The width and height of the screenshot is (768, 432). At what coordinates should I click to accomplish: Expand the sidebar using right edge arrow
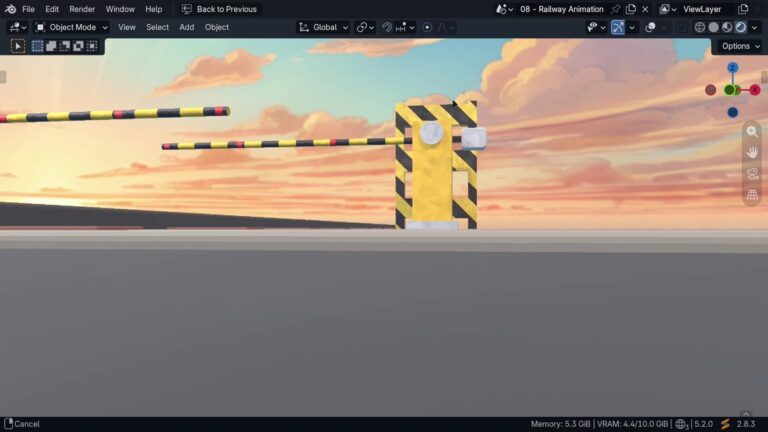point(765,77)
